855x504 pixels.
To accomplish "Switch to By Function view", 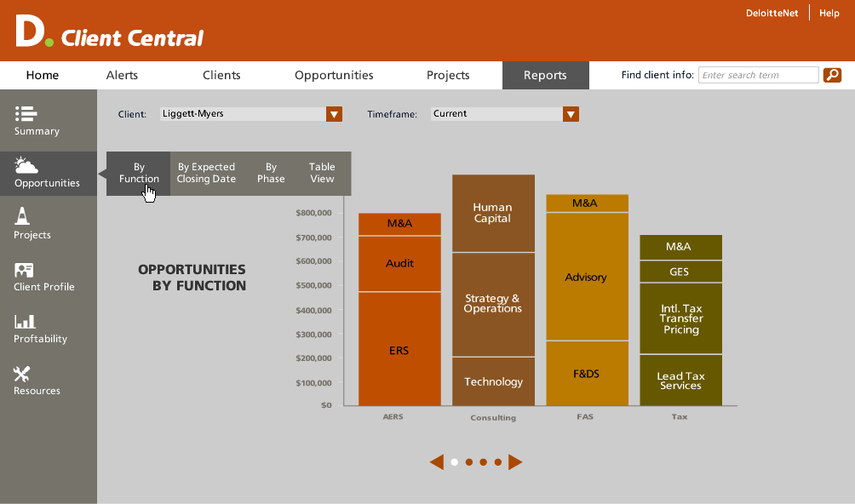I will pyautogui.click(x=139, y=174).
